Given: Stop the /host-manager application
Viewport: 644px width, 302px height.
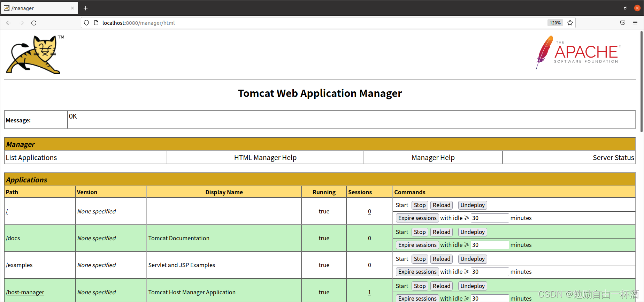Looking at the screenshot, I should 420,286.
